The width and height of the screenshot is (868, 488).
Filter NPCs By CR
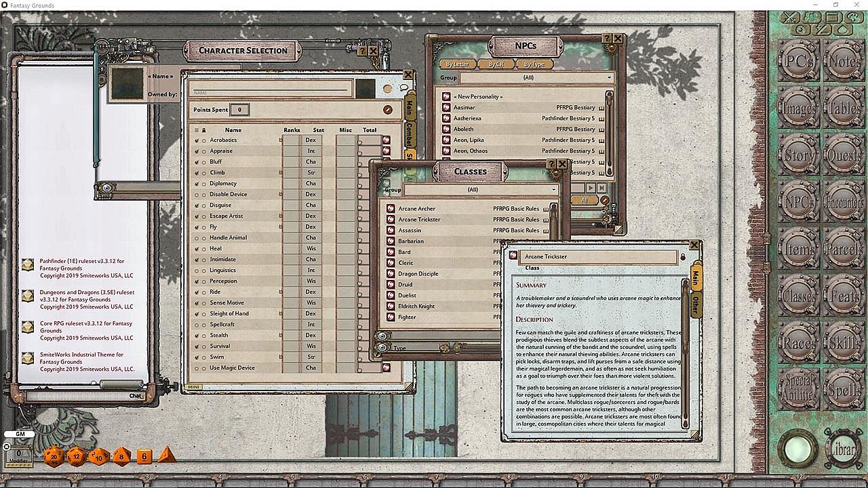(496, 64)
